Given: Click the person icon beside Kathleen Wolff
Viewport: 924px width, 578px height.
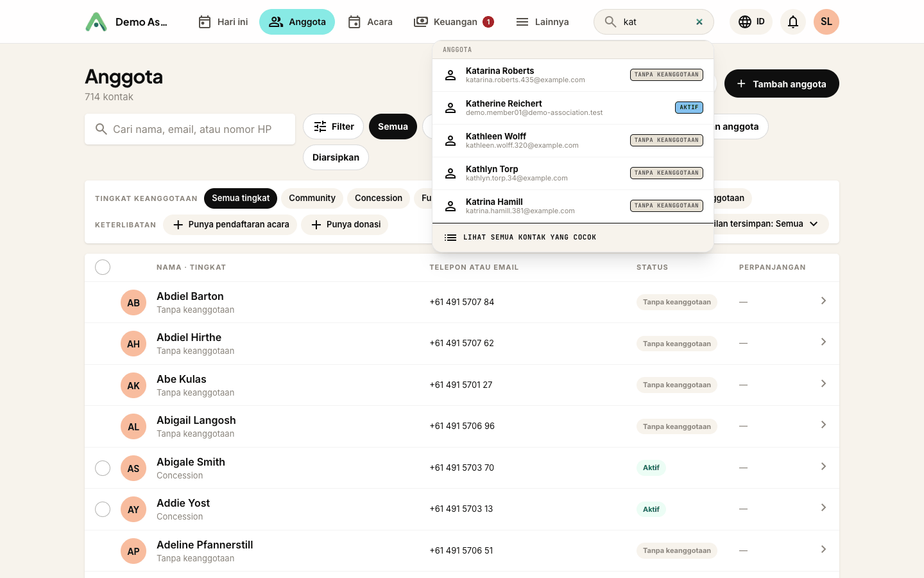Looking at the screenshot, I should [450, 141].
